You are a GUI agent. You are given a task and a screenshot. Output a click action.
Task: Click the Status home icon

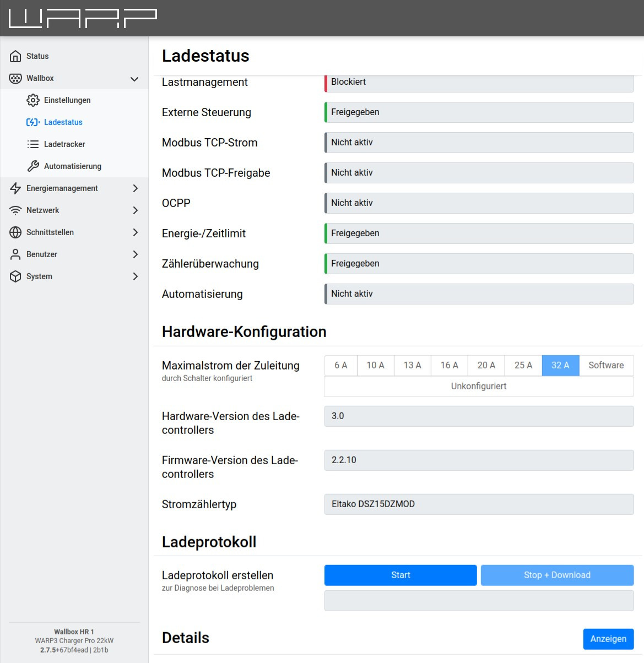click(x=15, y=56)
